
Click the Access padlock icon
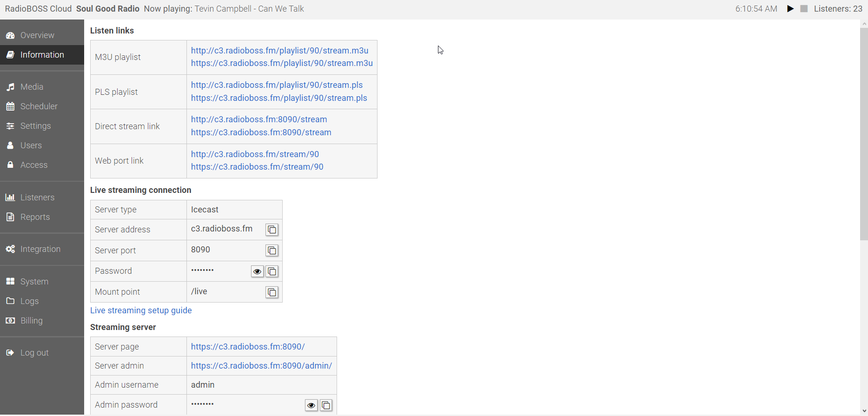(x=10, y=165)
